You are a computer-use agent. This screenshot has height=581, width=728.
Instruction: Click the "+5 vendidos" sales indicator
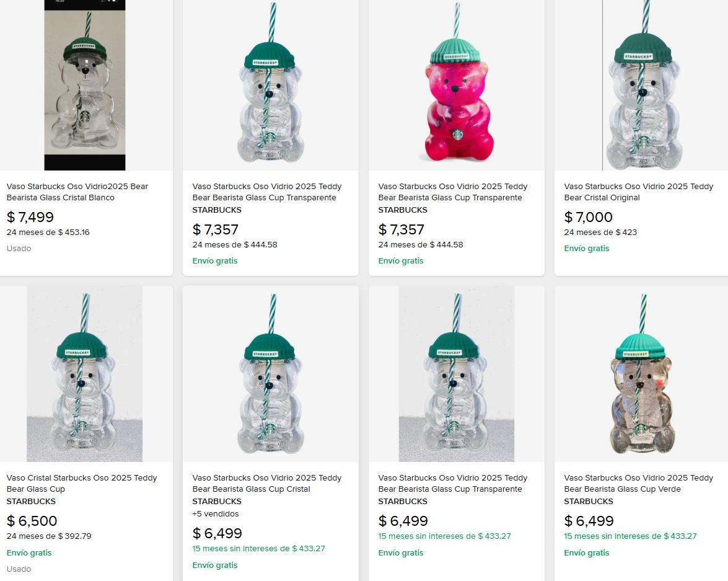point(208,513)
